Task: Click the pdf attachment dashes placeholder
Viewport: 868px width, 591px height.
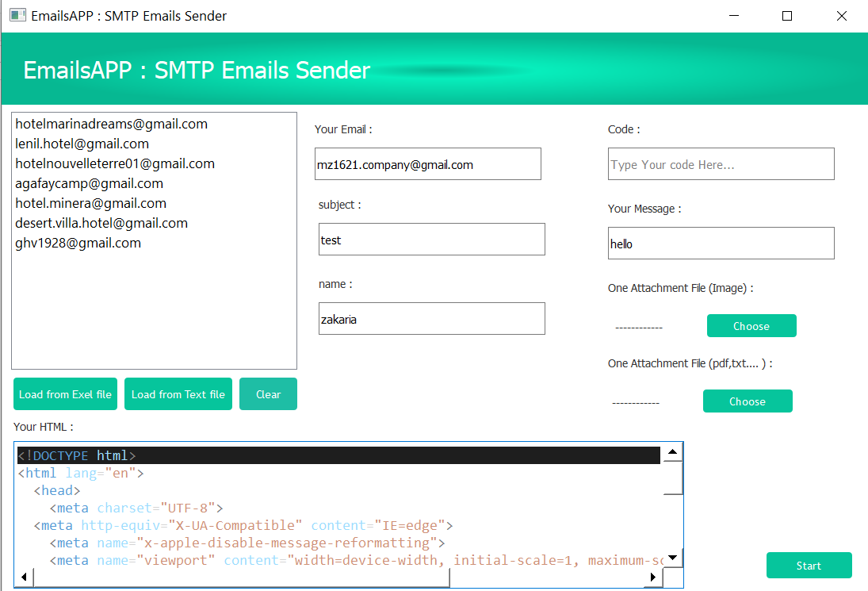Action: [636, 403]
